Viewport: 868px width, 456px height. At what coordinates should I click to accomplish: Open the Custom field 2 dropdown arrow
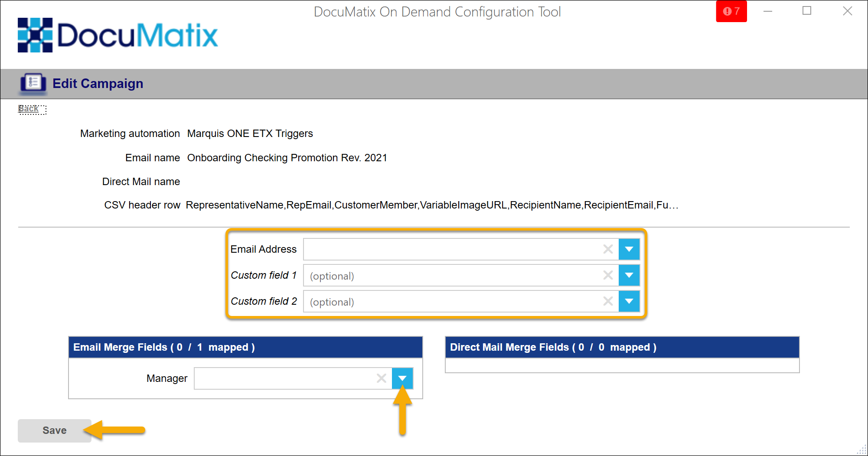pos(629,301)
